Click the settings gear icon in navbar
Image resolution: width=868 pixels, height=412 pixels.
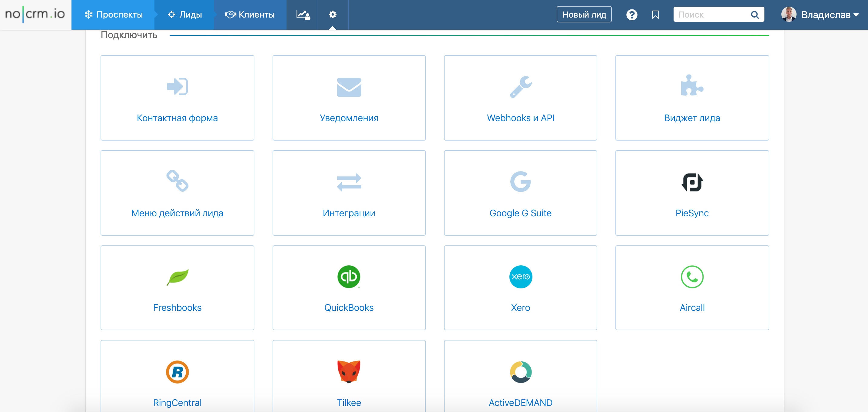[333, 15]
